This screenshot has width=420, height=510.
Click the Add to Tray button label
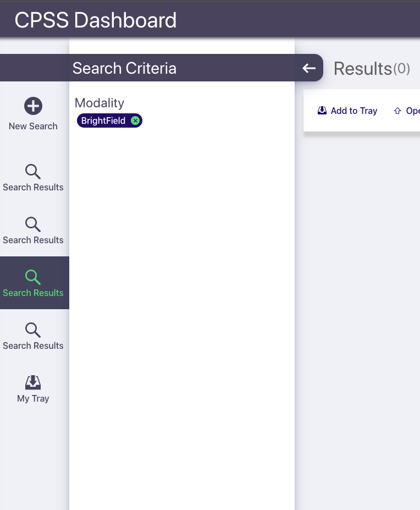(x=353, y=111)
